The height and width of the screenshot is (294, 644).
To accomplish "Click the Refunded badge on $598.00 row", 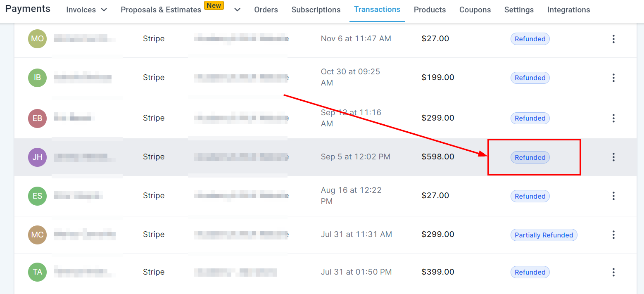I will [x=530, y=157].
